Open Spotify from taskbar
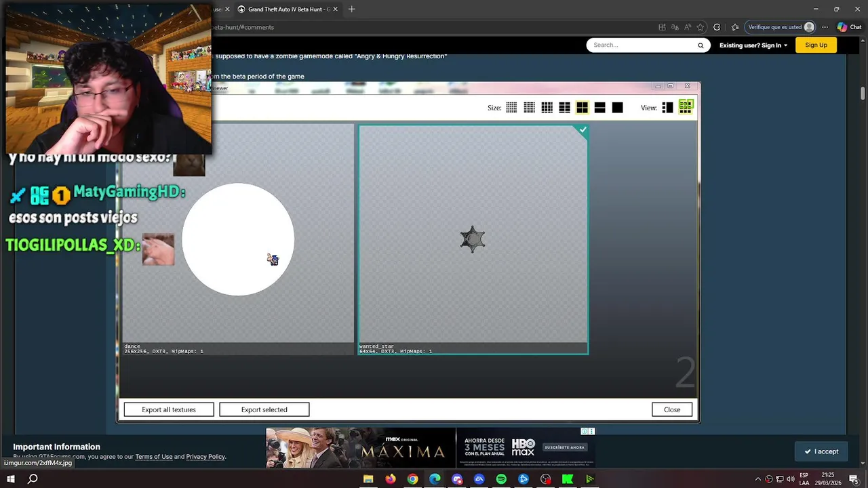The height and width of the screenshot is (488, 868). (501, 479)
